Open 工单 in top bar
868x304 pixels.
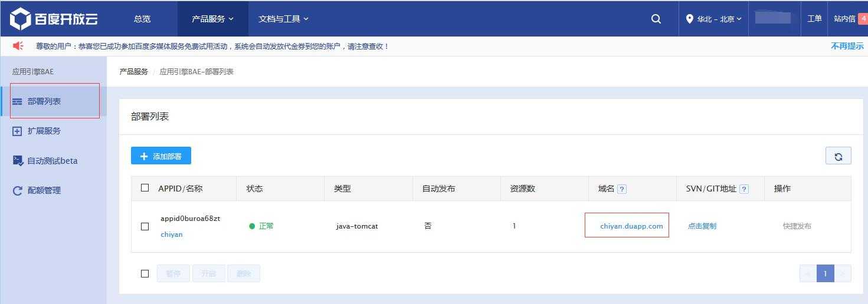pyautogui.click(x=814, y=18)
